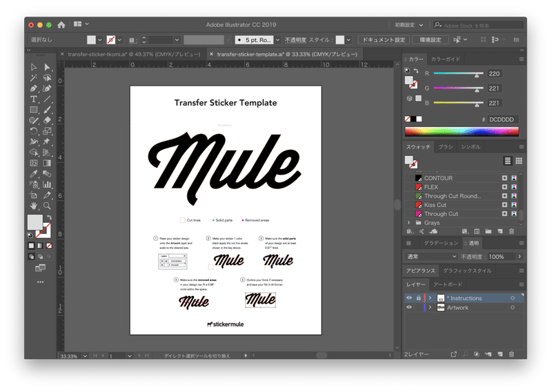
Task: Select the Puppet Warp pin tool
Action: click(x=47, y=141)
